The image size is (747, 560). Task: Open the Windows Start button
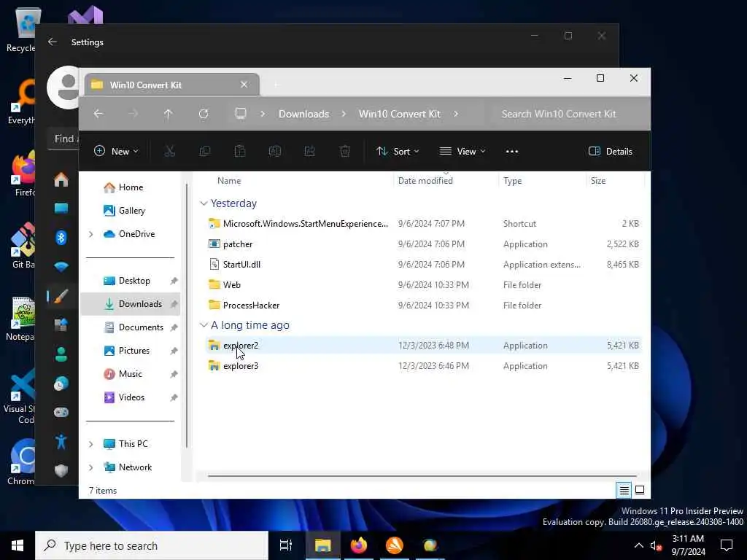[x=18, y=545]
